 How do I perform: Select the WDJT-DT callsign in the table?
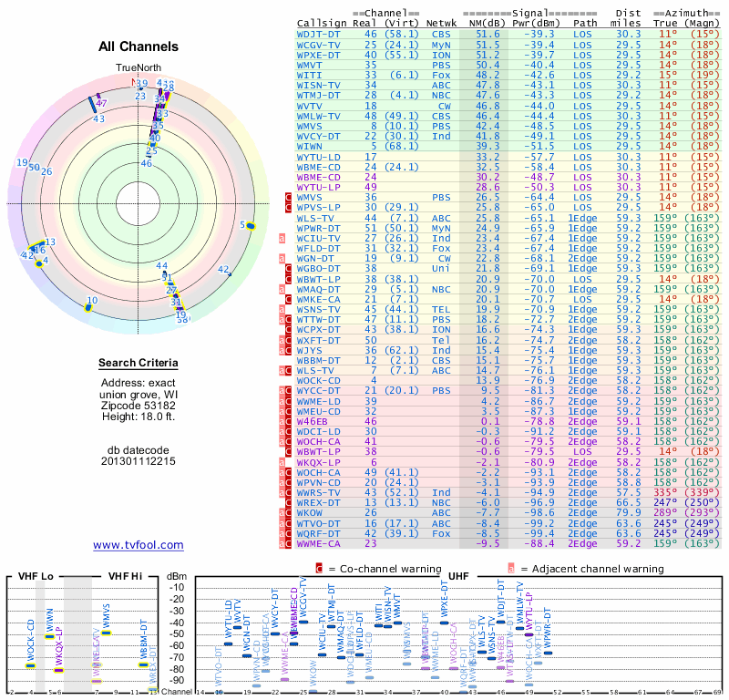[318, 35]
